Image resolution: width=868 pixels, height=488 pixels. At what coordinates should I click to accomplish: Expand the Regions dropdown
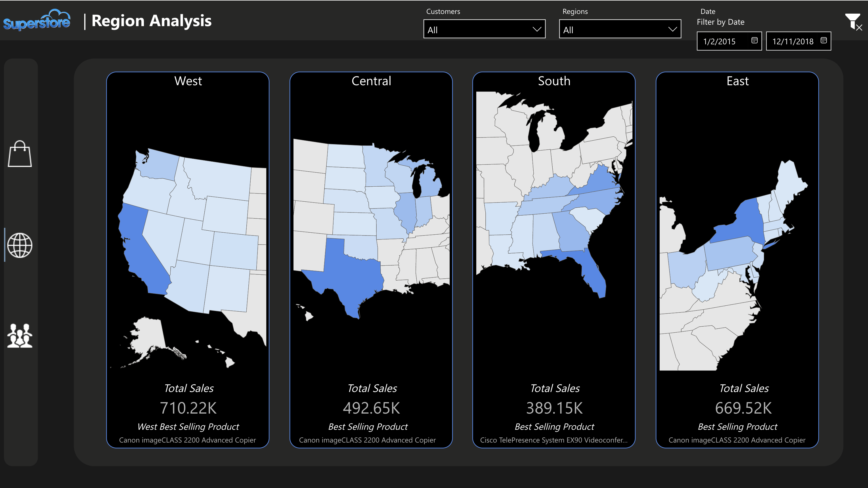pyautogui.click(x=620, y=29)
